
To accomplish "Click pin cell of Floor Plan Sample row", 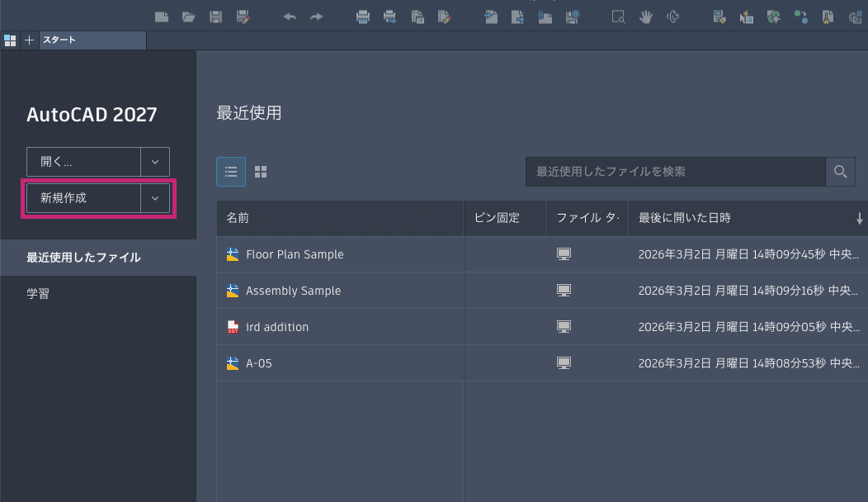I will [504, 254].
